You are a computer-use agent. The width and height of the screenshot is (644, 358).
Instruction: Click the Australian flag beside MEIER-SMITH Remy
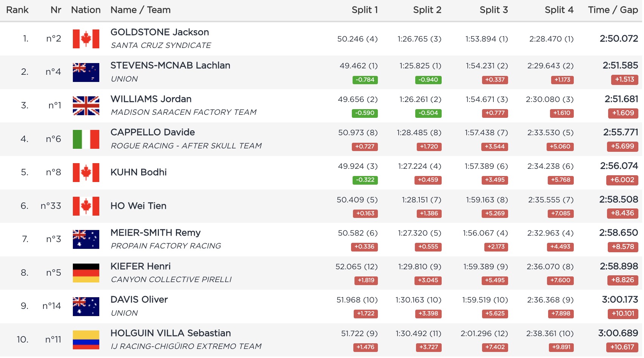click(86, 239)
